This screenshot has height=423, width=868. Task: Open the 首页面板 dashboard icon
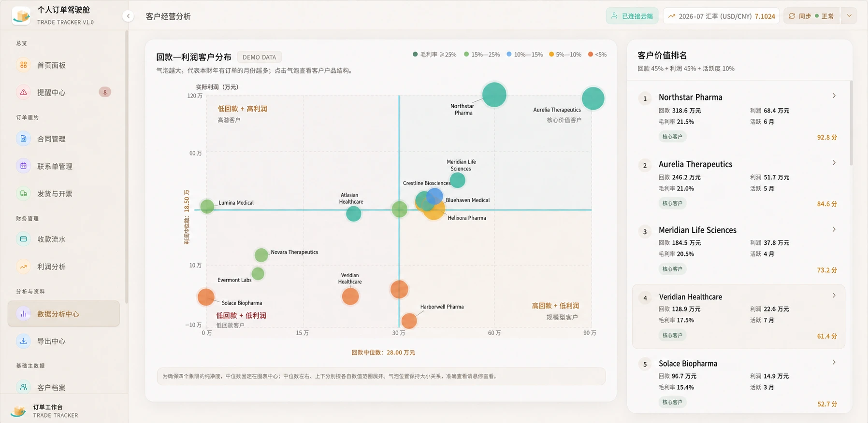coord(23,65)
